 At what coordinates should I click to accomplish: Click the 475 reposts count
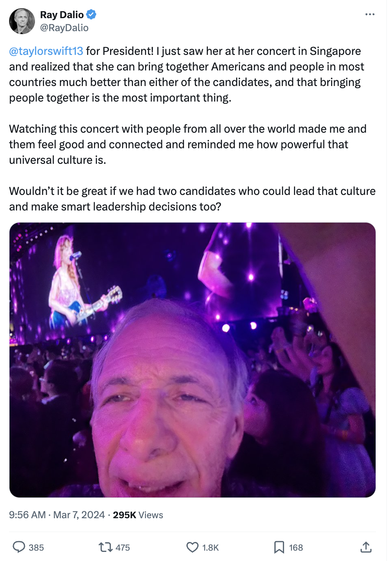123,548
